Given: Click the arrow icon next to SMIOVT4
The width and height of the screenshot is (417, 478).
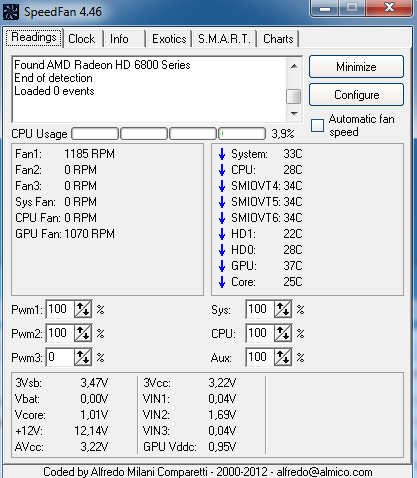Looking at the screenshot, I should pos(222,186).
